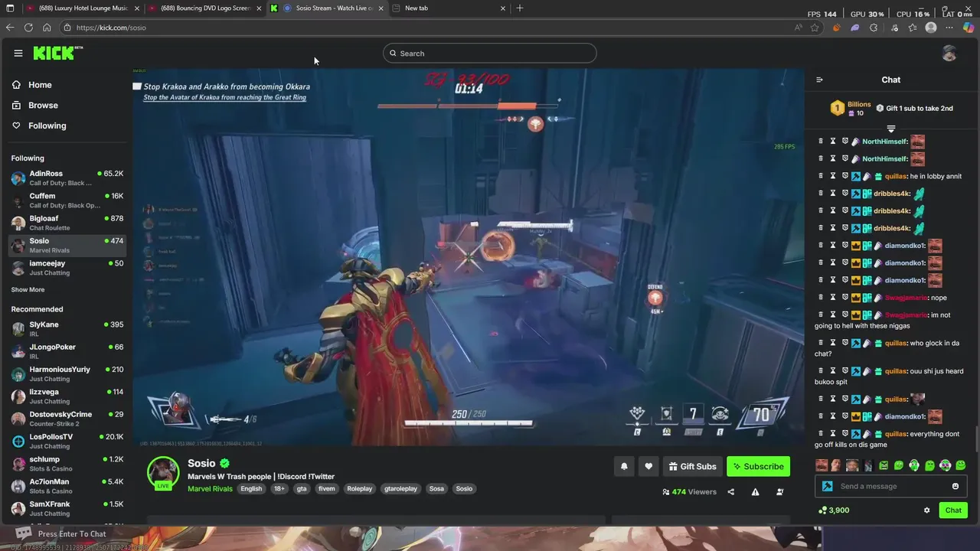The image size is (980, 551).
Task: Refresh the browser page
Action: [x=28, y=28]
